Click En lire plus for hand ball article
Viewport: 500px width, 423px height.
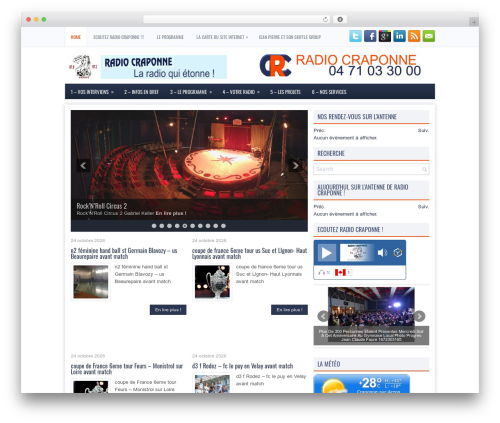point(168,310)
